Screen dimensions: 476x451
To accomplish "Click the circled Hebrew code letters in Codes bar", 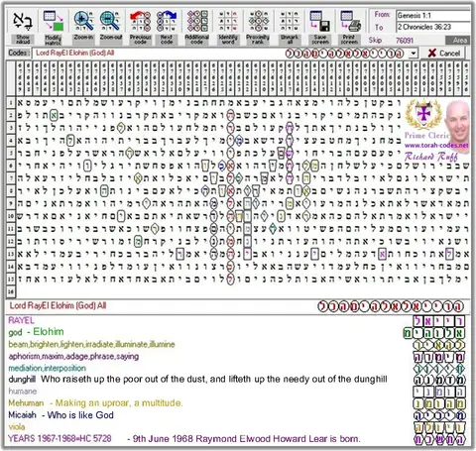I will click(344, 54).
